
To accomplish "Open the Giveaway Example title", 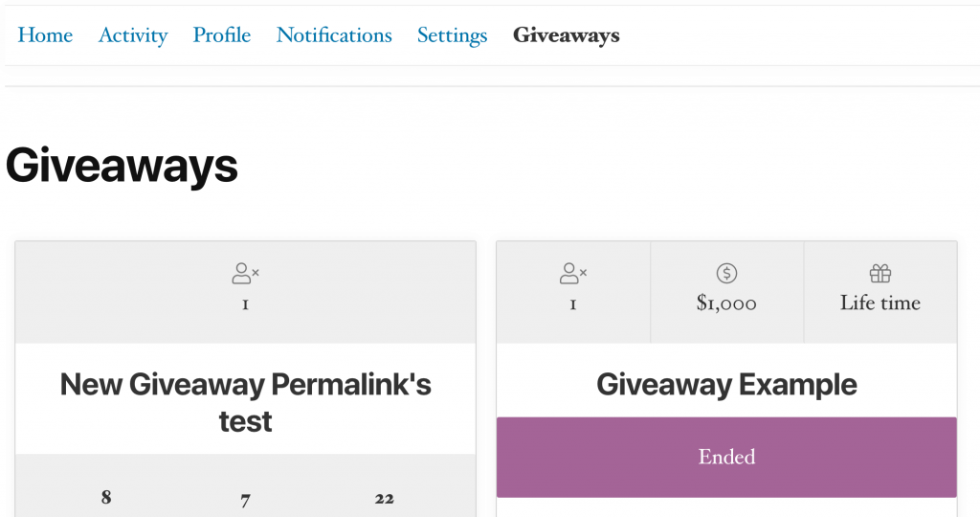I will 727,385.
